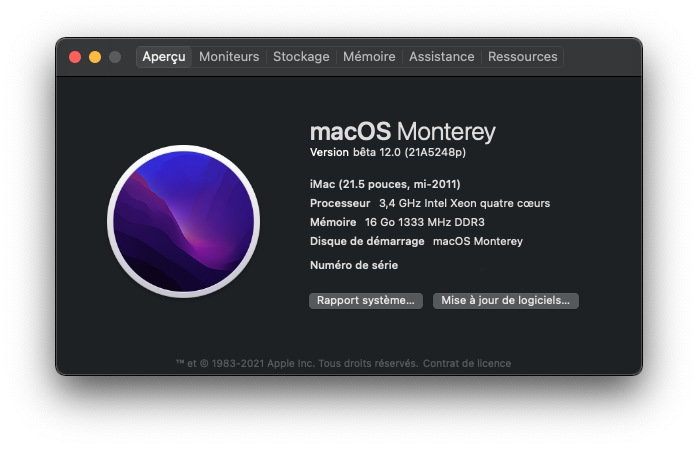Switch to the Aperçu tab
This screenshot has width=698, height=449.
coord(164,57)
